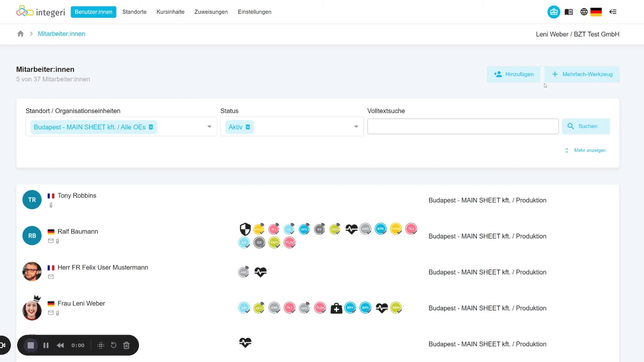This screenshot has height=362, width=644.
Task: Click the Hinzufügen button
Action: click(x=514, y=74)
